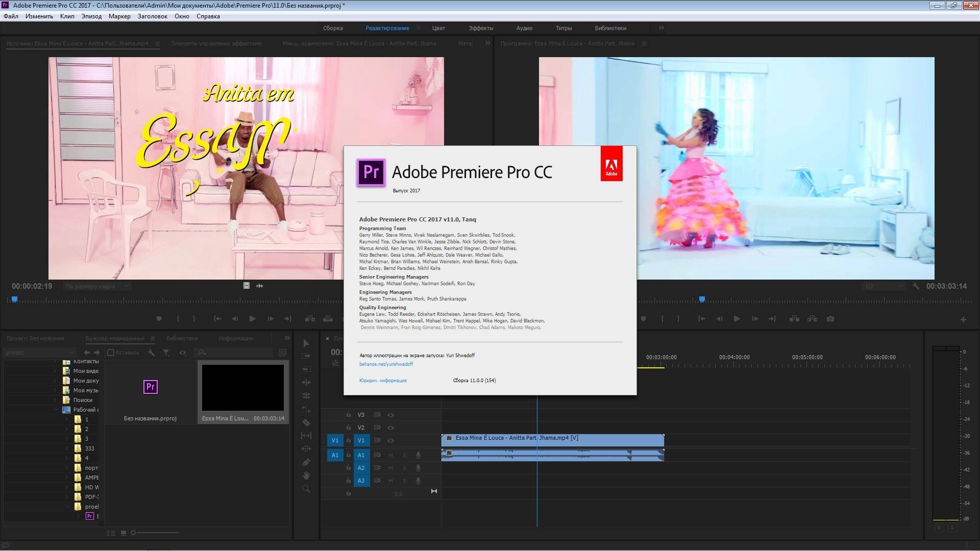Image resolution: width=980 pixels, height=551 pixels.
Task: Click the Pr icon in the About dialog
Action: tap(371, 172)
